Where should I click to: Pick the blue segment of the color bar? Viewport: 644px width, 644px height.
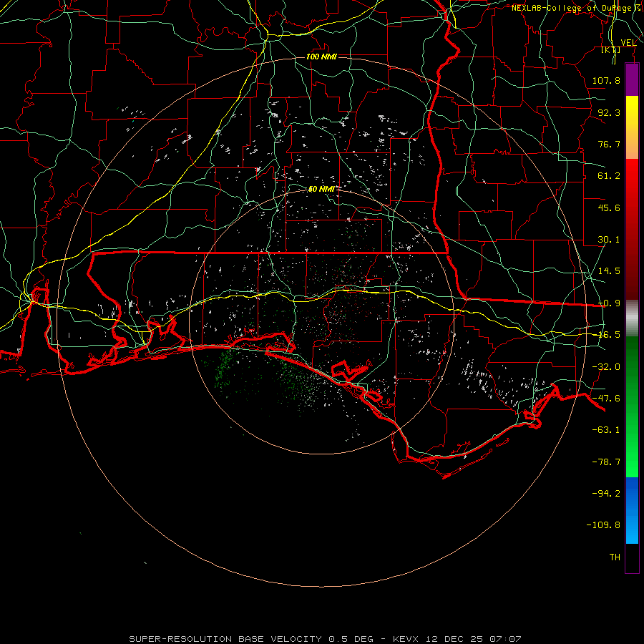(632, 510)
